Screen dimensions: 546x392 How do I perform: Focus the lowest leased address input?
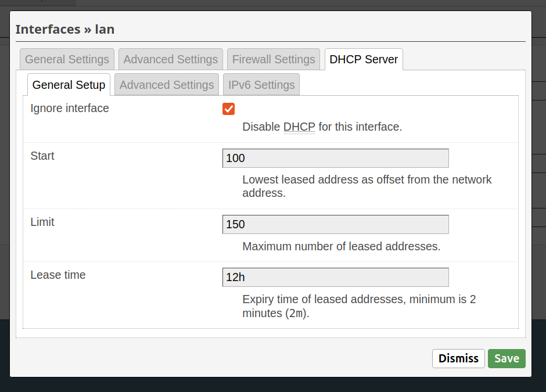pos(335,158)
